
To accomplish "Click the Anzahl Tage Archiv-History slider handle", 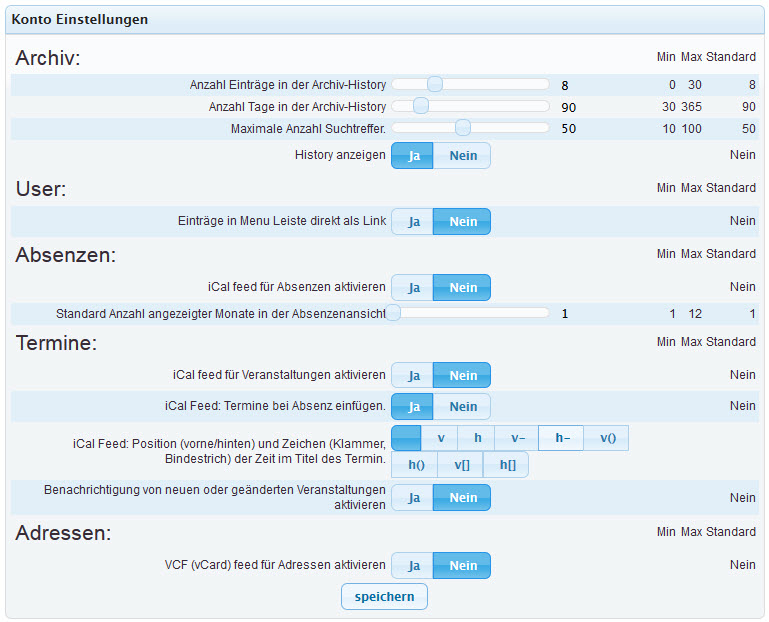I will [421, 106].
